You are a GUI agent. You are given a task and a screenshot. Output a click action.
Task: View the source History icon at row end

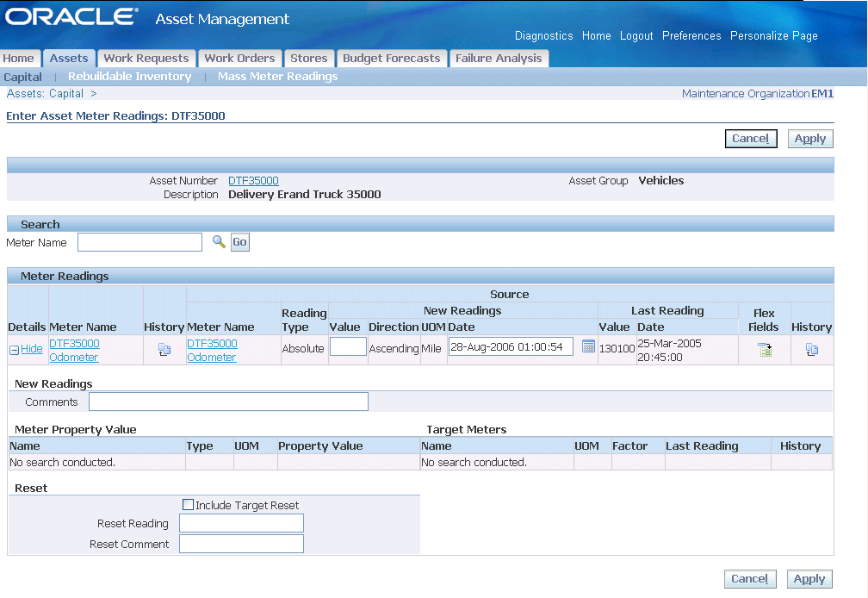811,349
